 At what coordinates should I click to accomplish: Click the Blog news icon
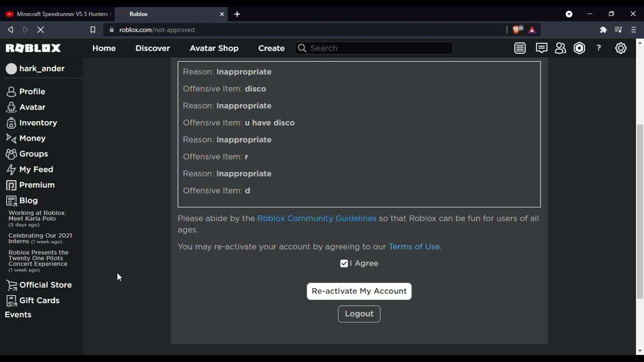click(11, 201)
